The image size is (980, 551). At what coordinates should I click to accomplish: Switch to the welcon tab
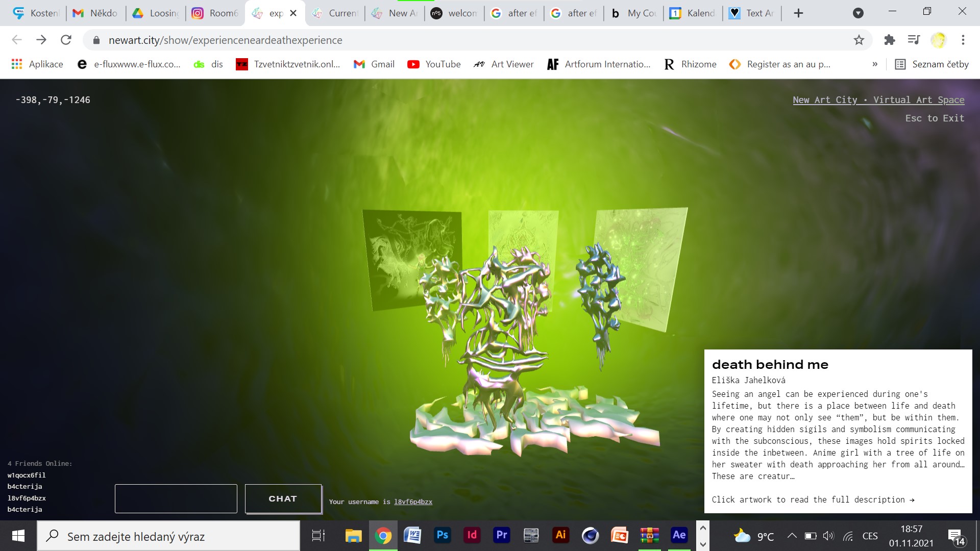click(x=454, y=13)
